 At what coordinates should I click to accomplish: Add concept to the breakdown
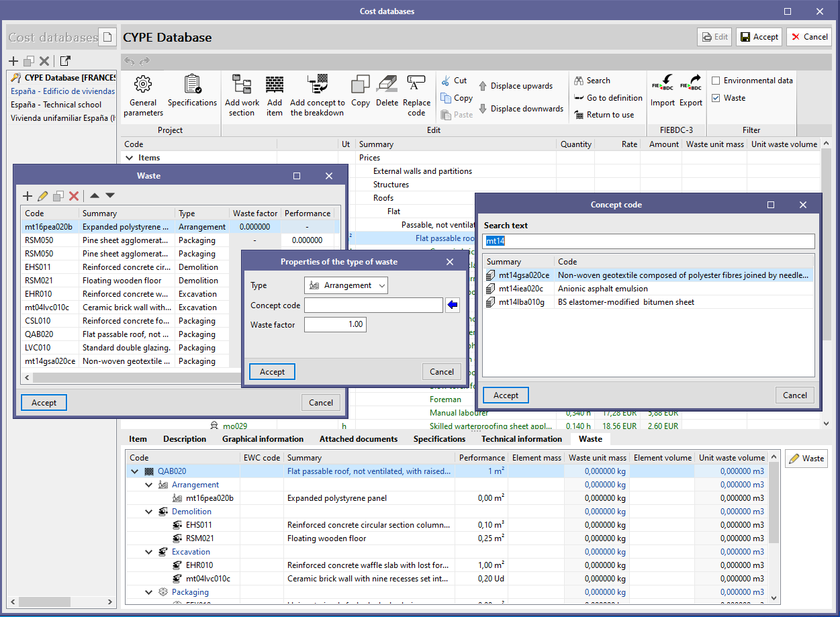point(318,95)
